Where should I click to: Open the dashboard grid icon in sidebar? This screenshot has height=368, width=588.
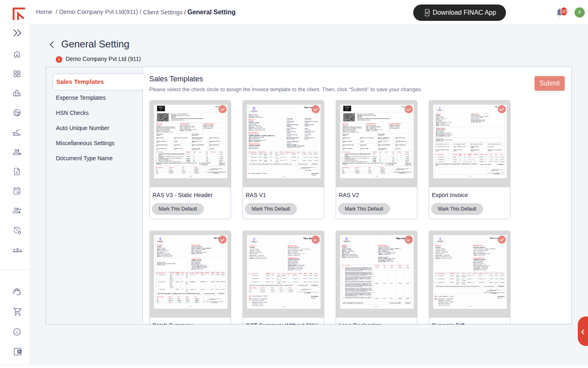point(17,74)
